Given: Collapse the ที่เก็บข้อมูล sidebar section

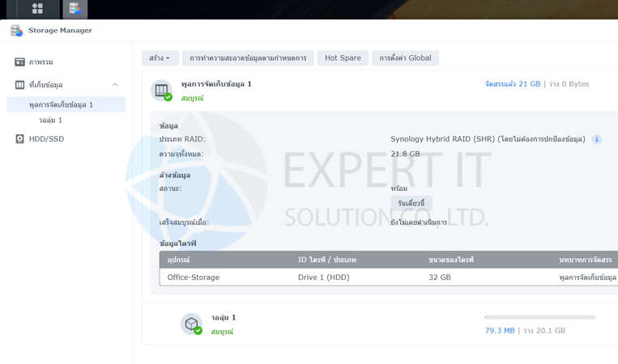Looking at the screenshot, I should (115, 85).
